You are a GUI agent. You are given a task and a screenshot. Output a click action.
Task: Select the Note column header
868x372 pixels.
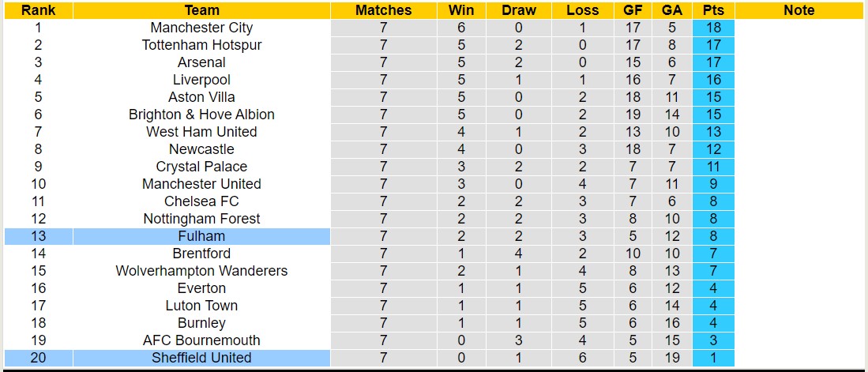[799, 10]
